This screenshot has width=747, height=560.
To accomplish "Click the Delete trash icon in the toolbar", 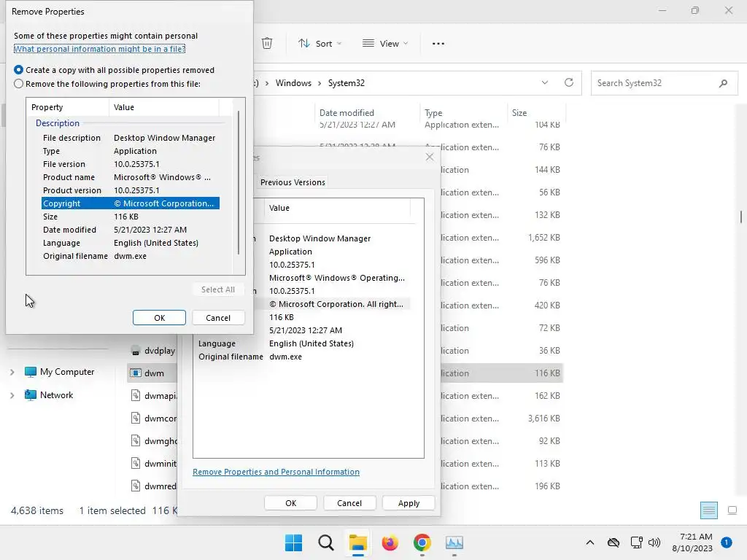I will 267,43.
